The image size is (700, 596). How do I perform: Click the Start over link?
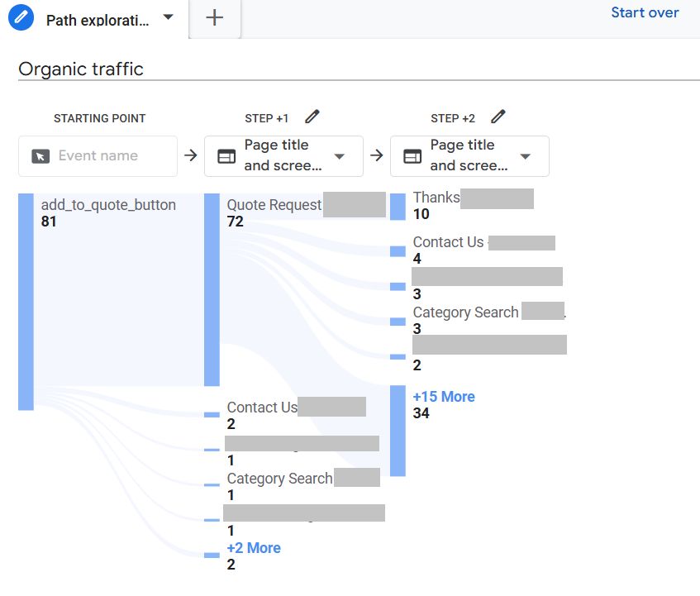pyautogui.click(x=645, y=12)
